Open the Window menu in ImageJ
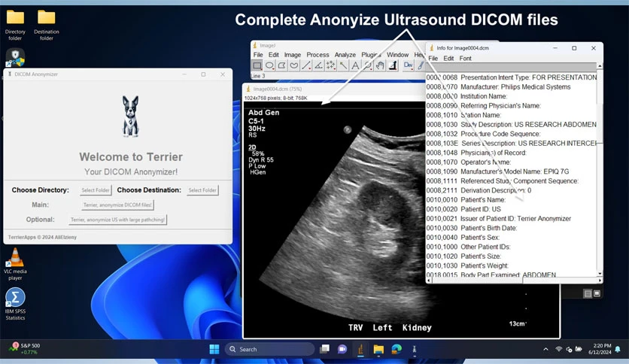This screenshot has width=629, height=364. pos(397,54)
